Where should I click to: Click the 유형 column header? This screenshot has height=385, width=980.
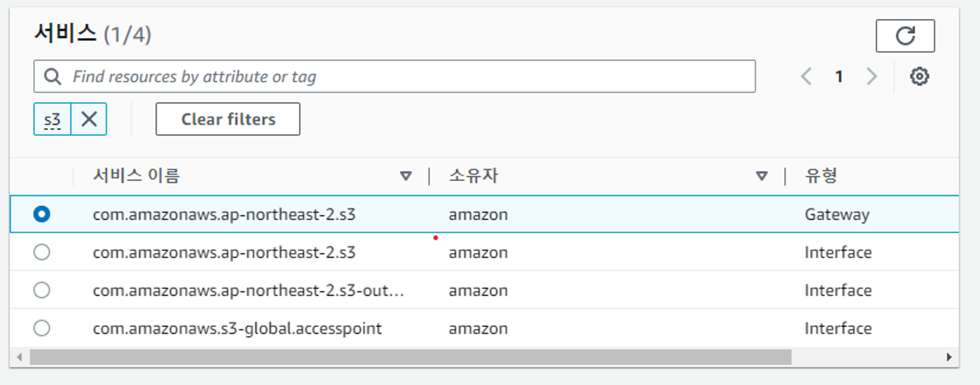[x=821, y=176]
